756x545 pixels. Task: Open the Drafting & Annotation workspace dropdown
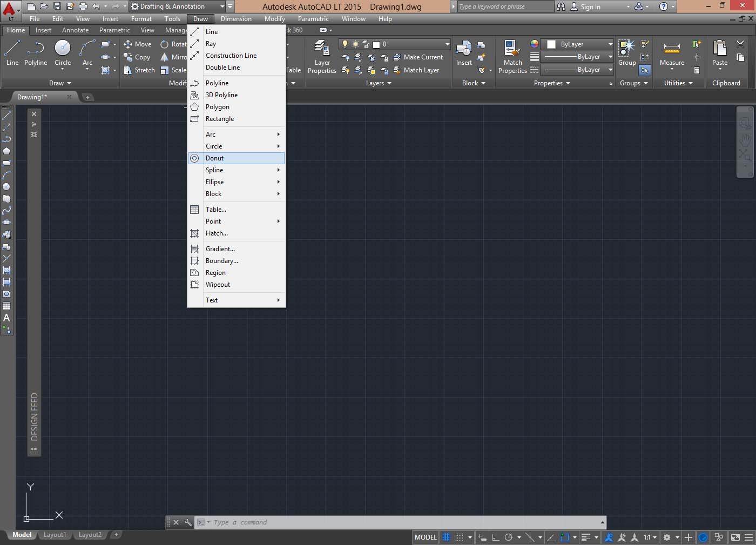pyautogui.click(x=178, y=6)
